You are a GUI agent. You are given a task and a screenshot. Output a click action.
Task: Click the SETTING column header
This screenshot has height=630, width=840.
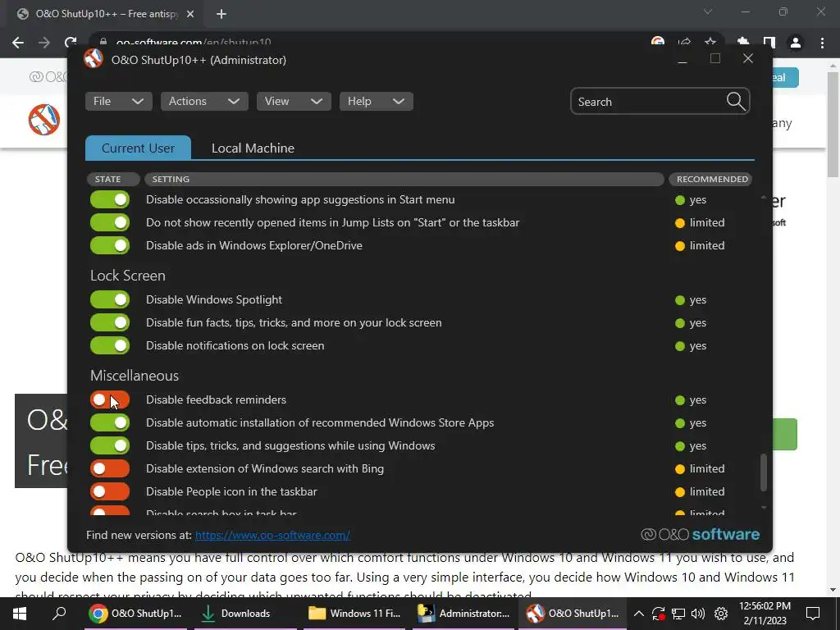pos(404,179)
